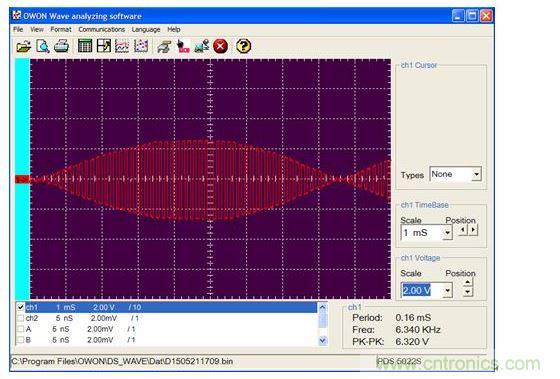Click the print preview magnifier icon

[43, 46]
